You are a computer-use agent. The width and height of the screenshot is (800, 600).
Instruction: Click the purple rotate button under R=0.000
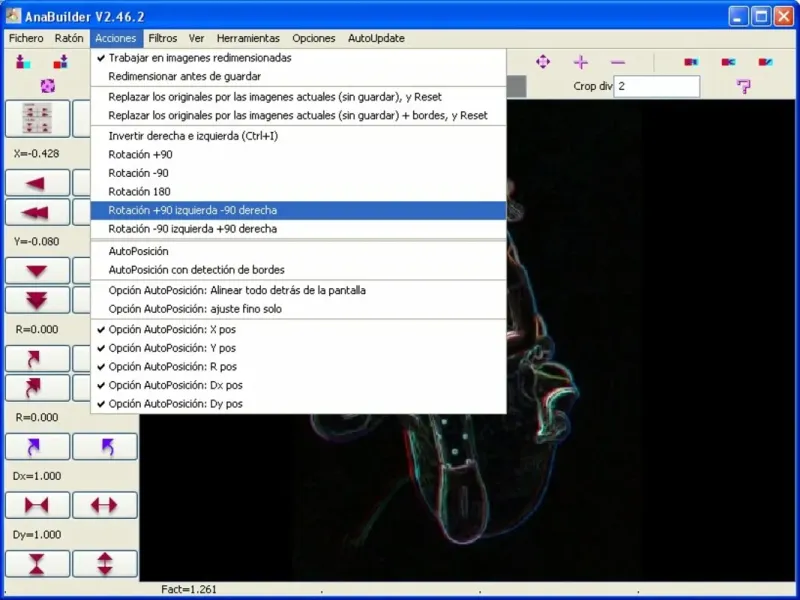pos(38,446)
